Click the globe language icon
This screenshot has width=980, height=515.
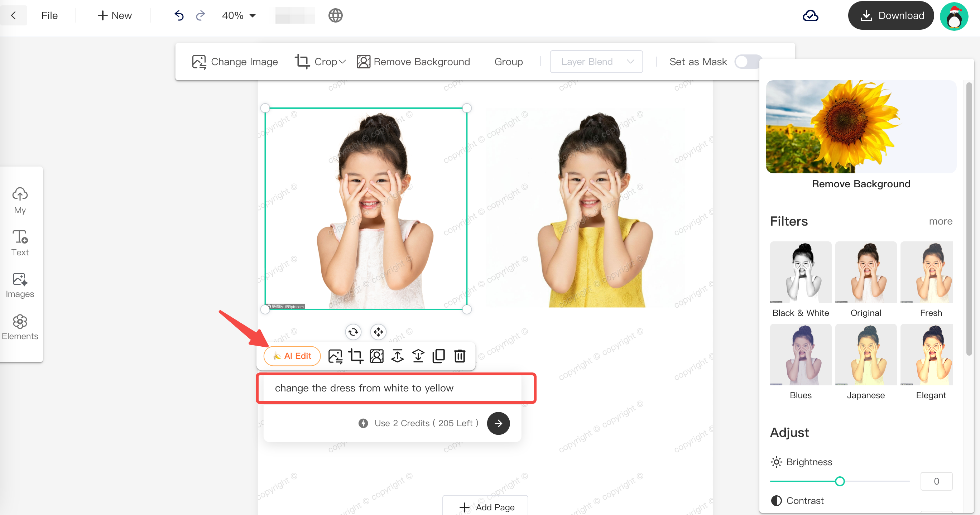coord(335,16)
